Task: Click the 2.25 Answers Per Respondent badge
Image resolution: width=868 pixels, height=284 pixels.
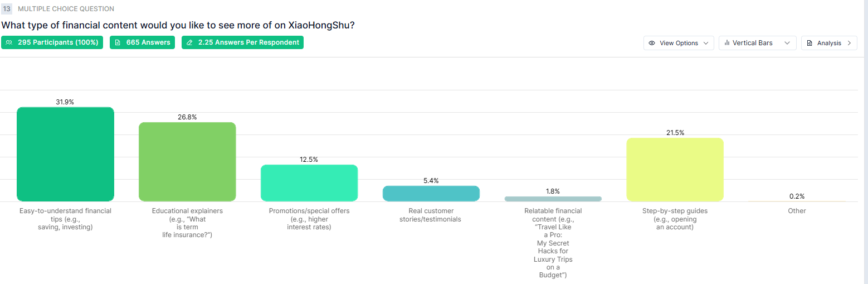Action: (242, 42)
